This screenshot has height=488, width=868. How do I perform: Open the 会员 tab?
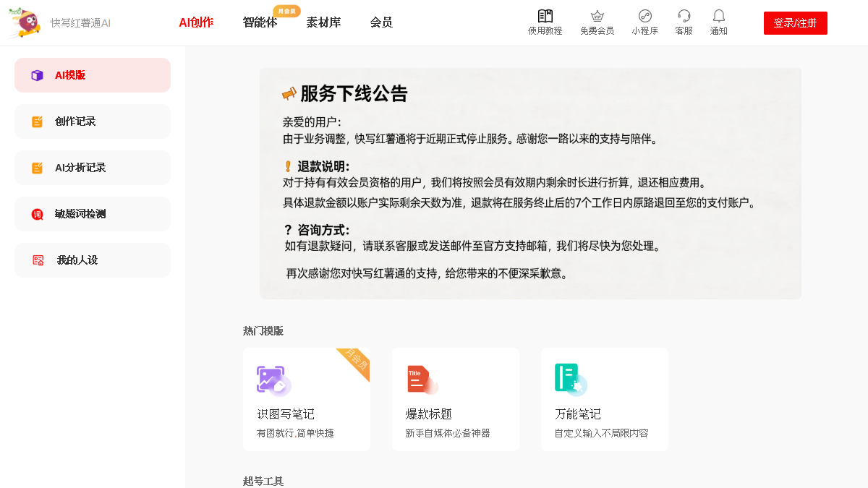point(381,22)
